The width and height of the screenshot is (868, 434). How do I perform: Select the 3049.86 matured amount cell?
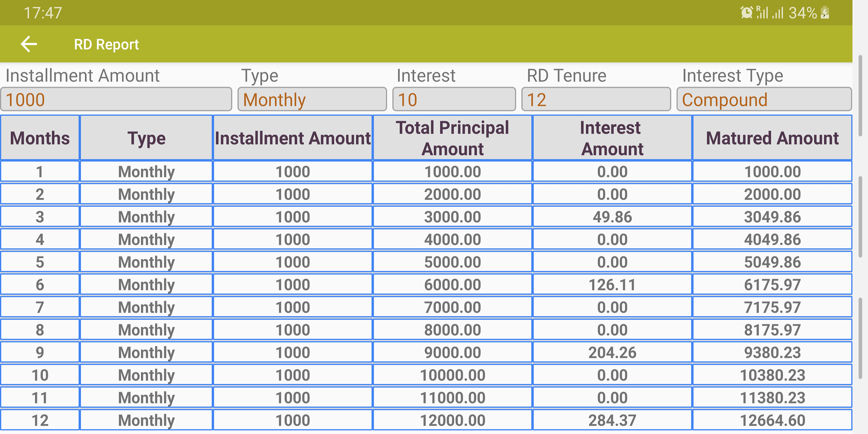[772, 217]
